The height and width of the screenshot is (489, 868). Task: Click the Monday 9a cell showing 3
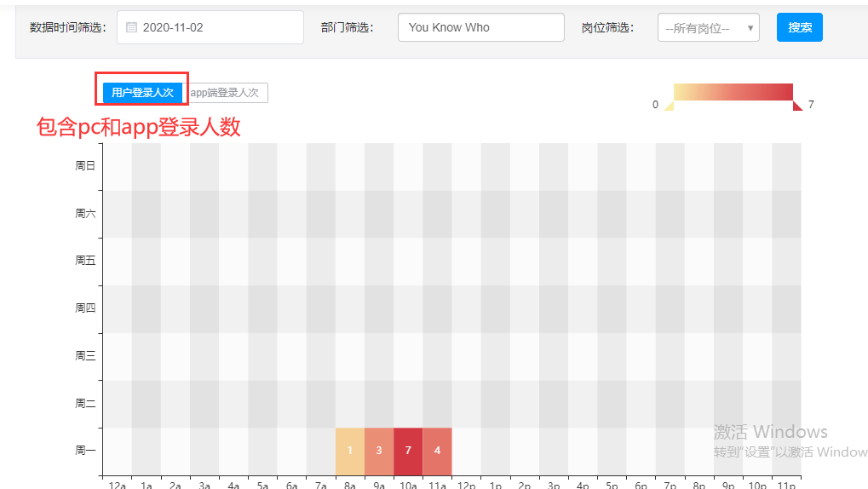coord(379,451)
